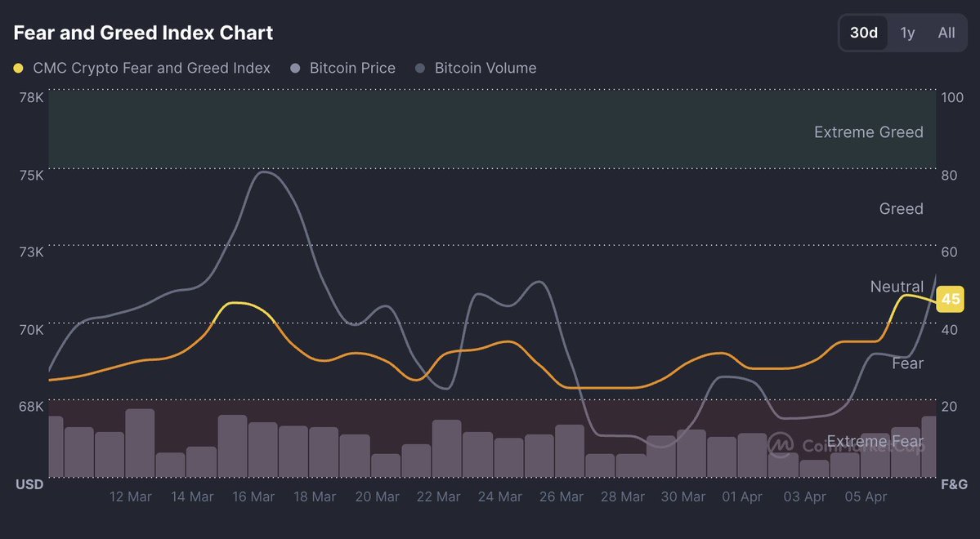980x539 pixels.
Task: Click the yellow Fear and Greed legend dot
Action: [19, 69]
